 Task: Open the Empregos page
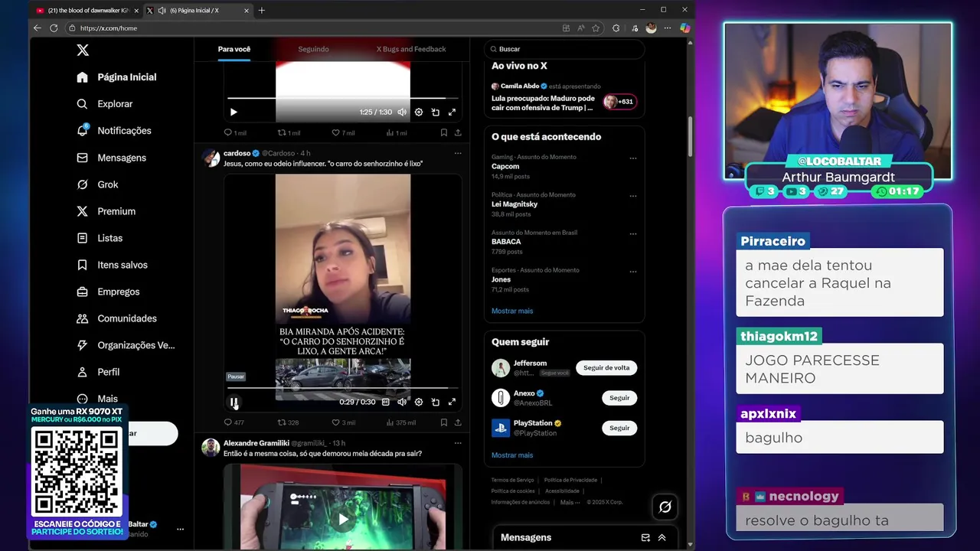pyautogui.click(x=108, y=292)
